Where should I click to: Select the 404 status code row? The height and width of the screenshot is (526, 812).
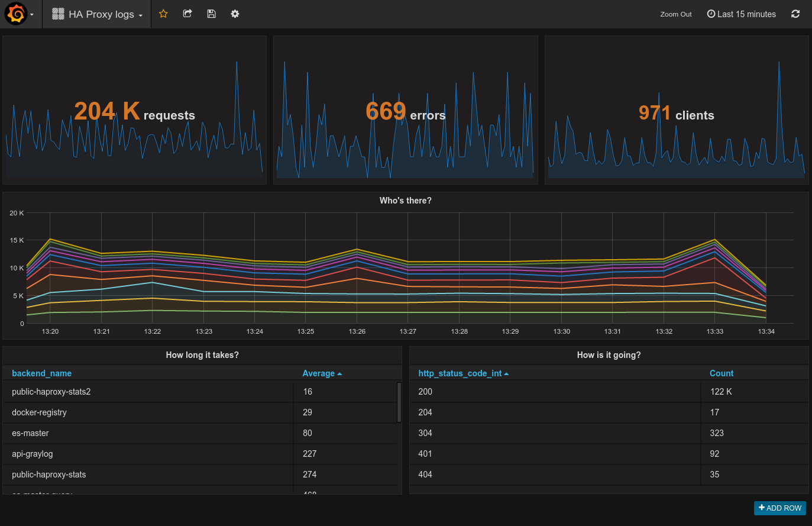click(x=556, y=475)
